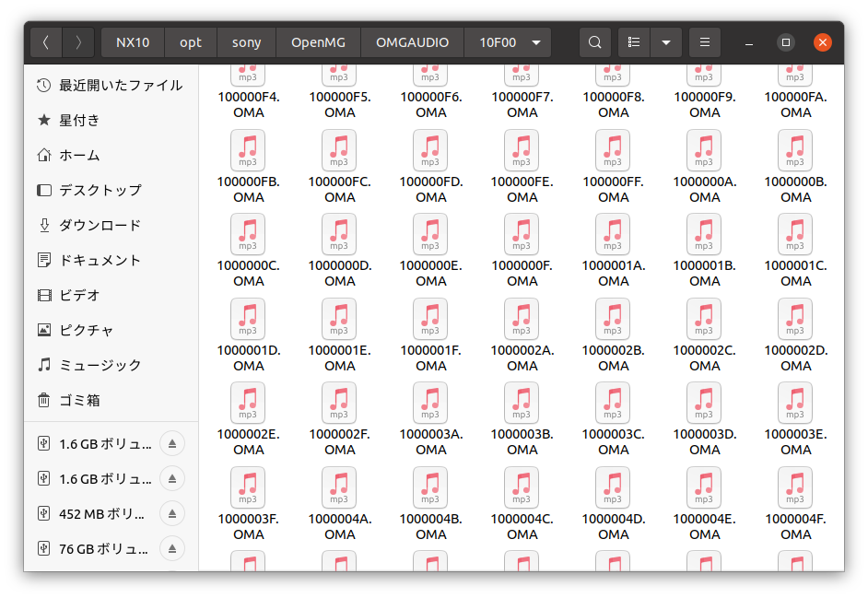The width and height of the screenshot is (868, 598).
Task: Open 星付き starred items
Action: tap(111, 120)
